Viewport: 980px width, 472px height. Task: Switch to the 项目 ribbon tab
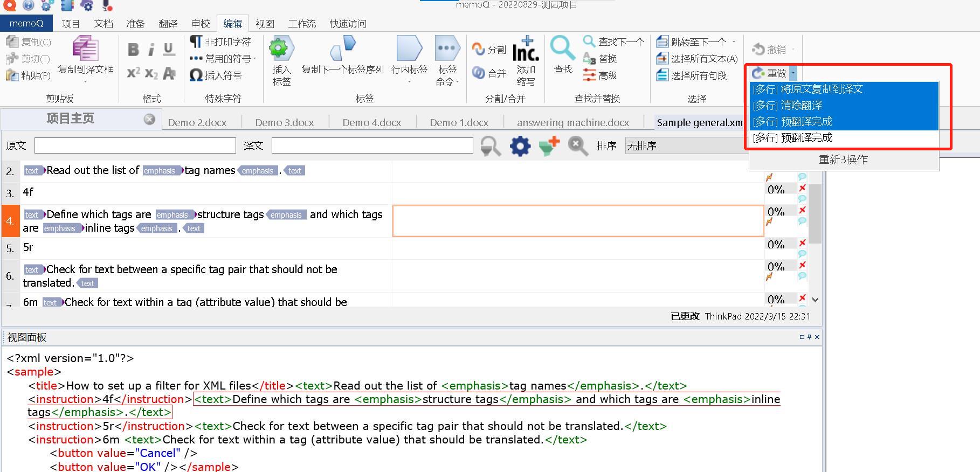pos(71,24)
